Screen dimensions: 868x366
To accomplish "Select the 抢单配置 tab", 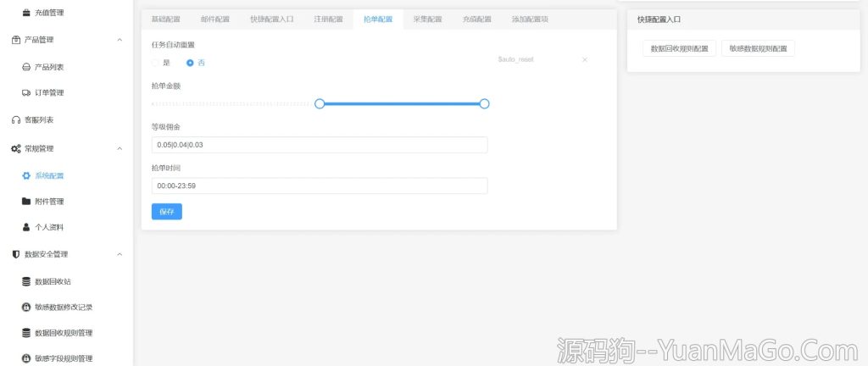I will 378,19.
